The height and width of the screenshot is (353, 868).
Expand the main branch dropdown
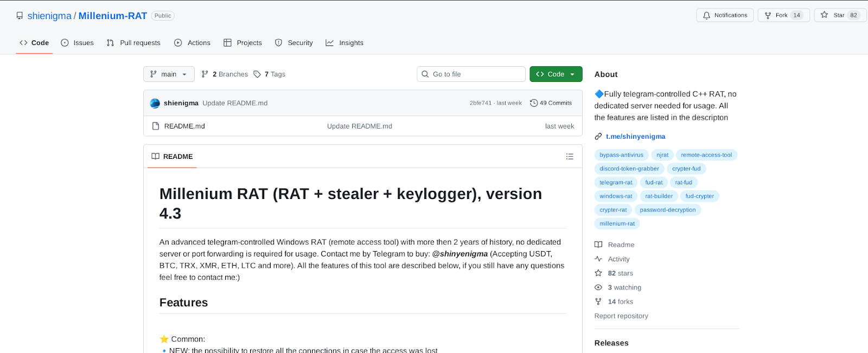pyautogui.click(x=169, y=74)
